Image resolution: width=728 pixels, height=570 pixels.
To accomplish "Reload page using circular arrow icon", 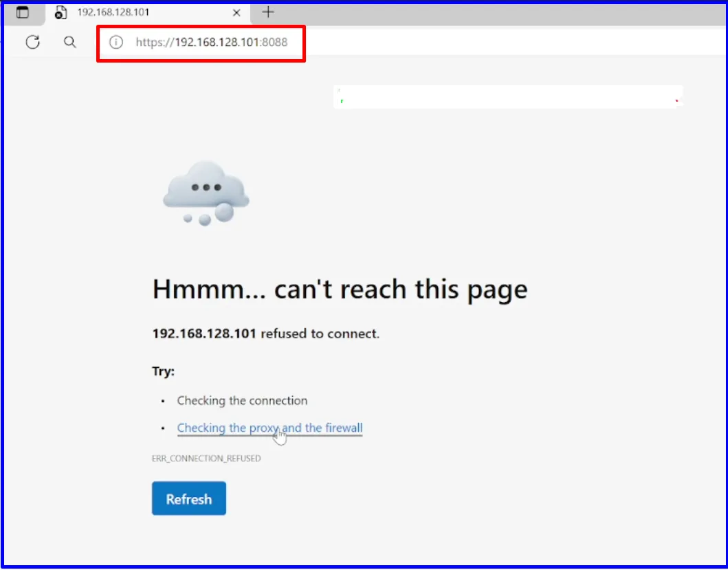I will click(32, 42).
